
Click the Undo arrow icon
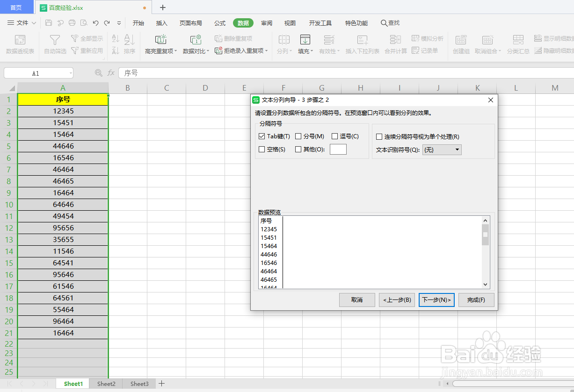95,22
